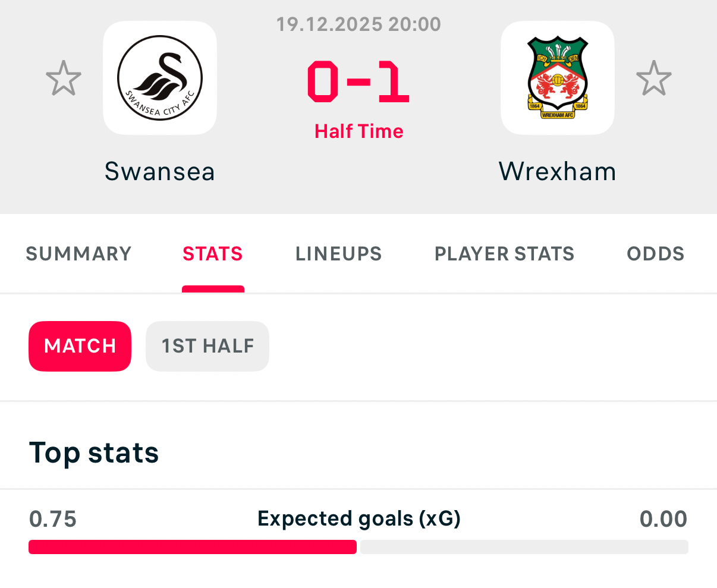Click the Half Time status label
This screenshot has width=717, height=588.
click(358, 131)
